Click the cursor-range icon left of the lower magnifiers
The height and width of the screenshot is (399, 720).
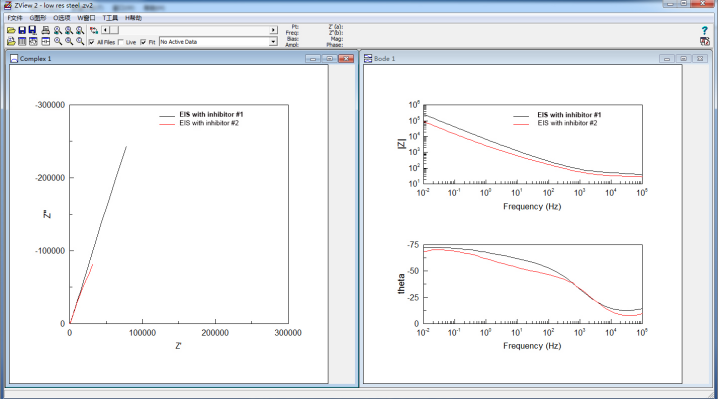pyautogui.click(x=45, y=41)
